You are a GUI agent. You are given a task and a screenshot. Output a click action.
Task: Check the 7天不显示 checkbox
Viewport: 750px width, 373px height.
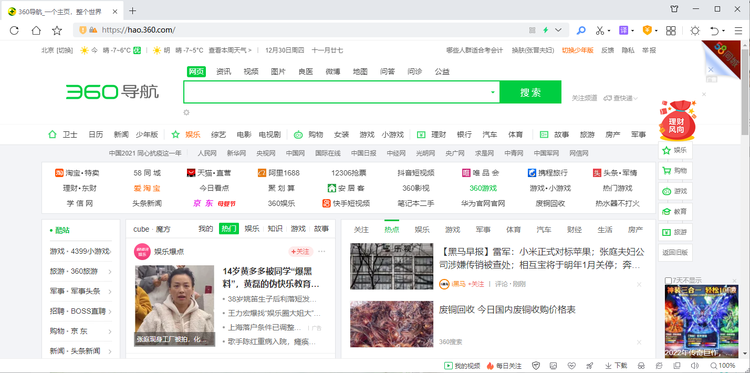coord(668,280)
